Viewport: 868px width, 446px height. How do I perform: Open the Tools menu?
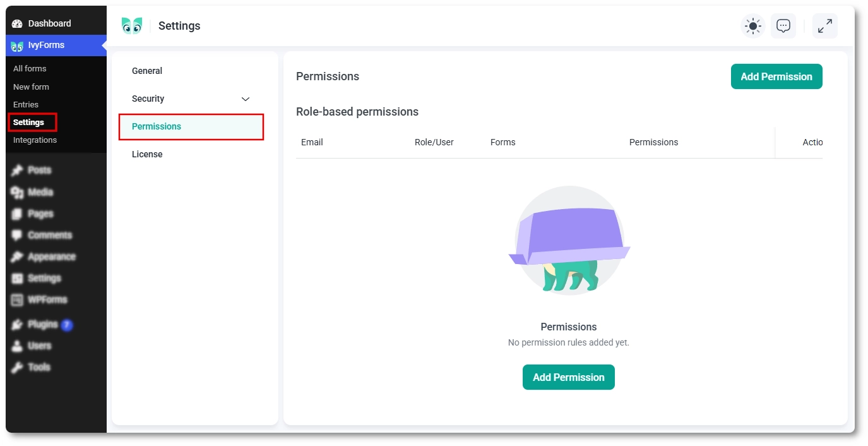coord(56,367)
